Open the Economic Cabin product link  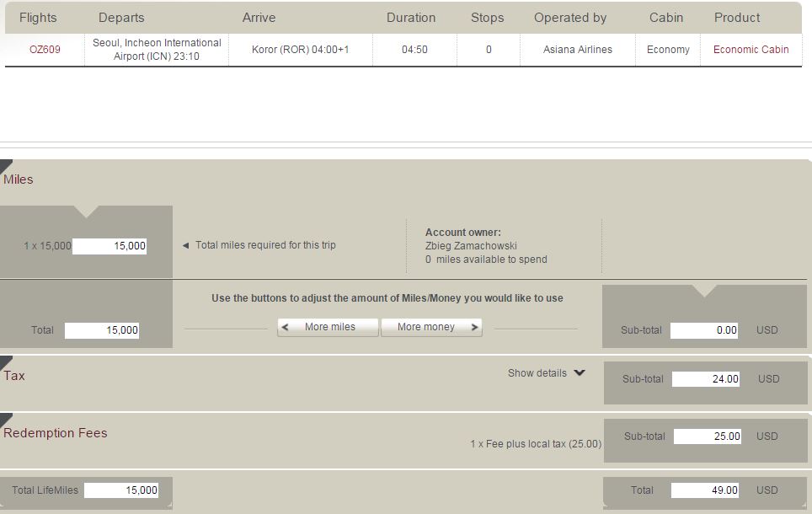tap(751, 49)
